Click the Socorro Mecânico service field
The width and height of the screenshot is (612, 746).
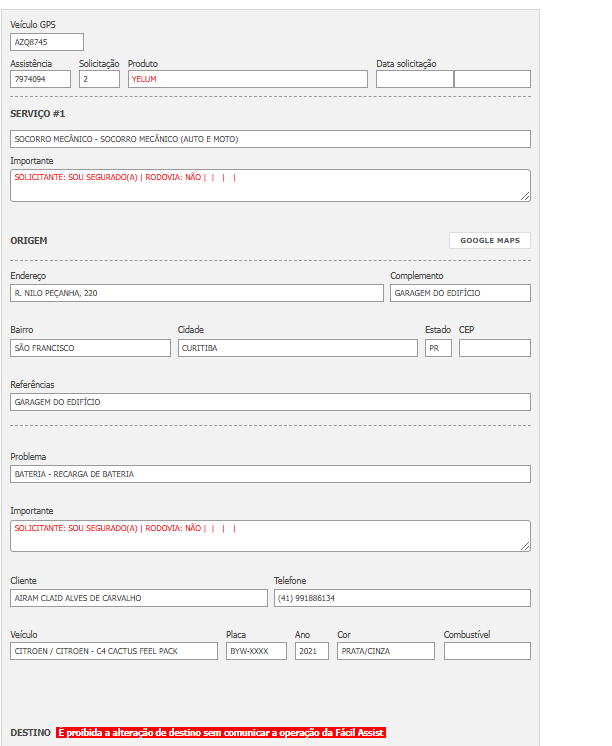click(x=270, y=139)
